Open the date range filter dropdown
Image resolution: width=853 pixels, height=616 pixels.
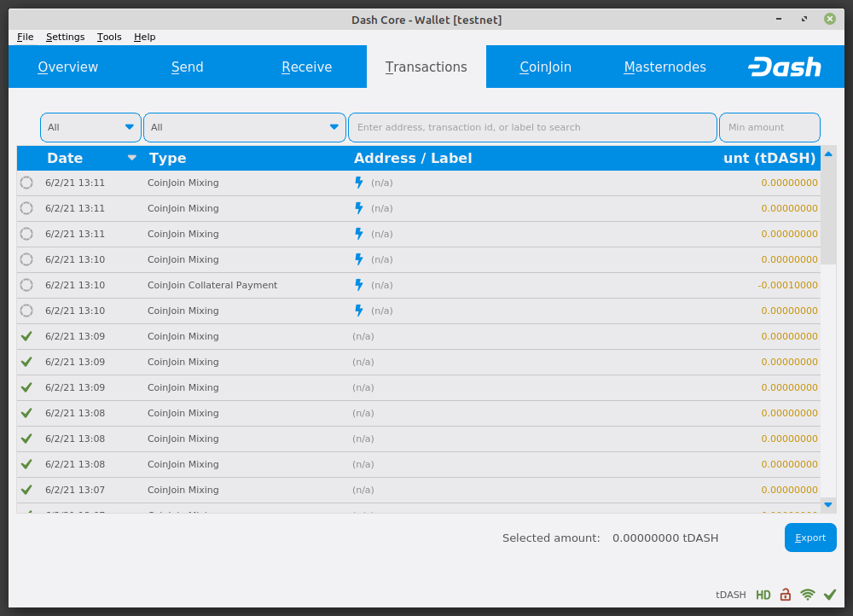[90, 127]
